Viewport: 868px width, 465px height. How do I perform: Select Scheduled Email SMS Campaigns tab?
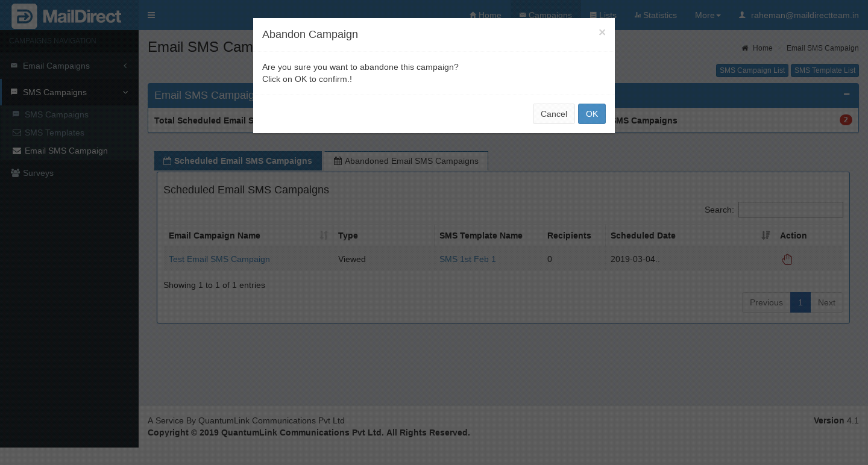coord(237,161)
